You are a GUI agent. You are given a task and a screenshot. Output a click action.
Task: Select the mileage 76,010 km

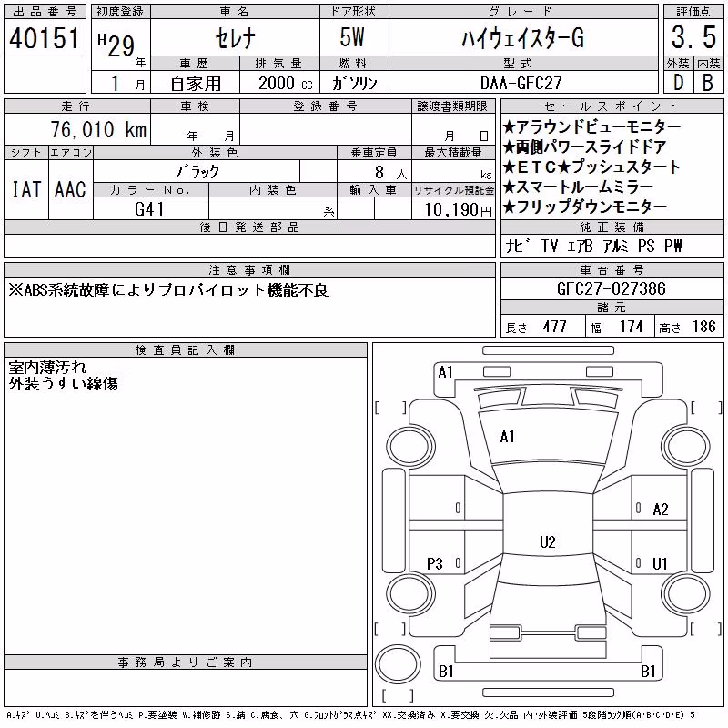(98, 129)
